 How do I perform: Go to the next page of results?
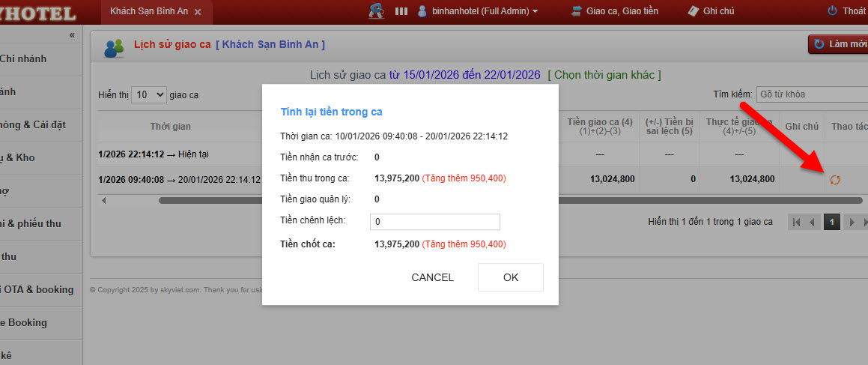[x=851, y=223]
